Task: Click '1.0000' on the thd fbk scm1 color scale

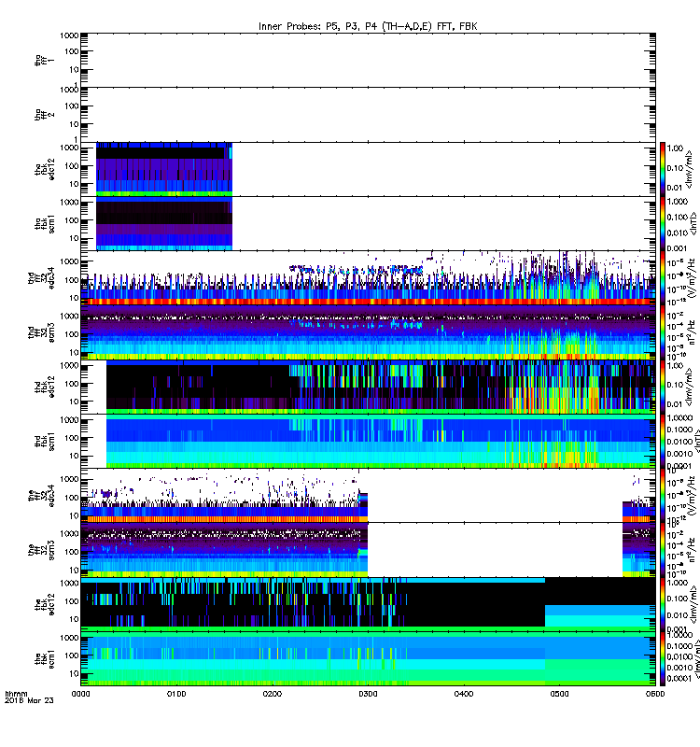Action: 679,417
